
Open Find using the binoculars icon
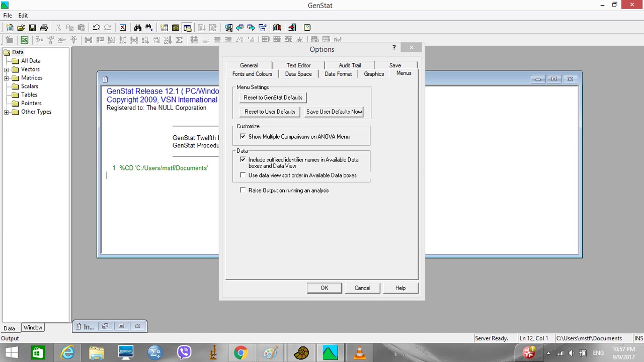point(137,28)
